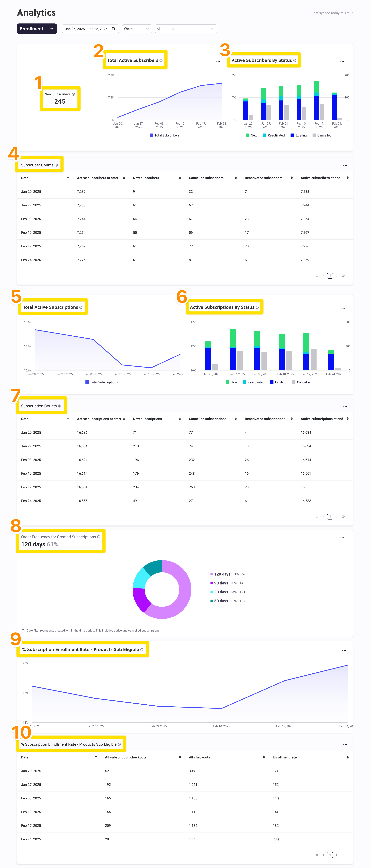Open the Enrollment report dropdown
The width and height of the screenshot is (370, 868).
click(37, 29)
